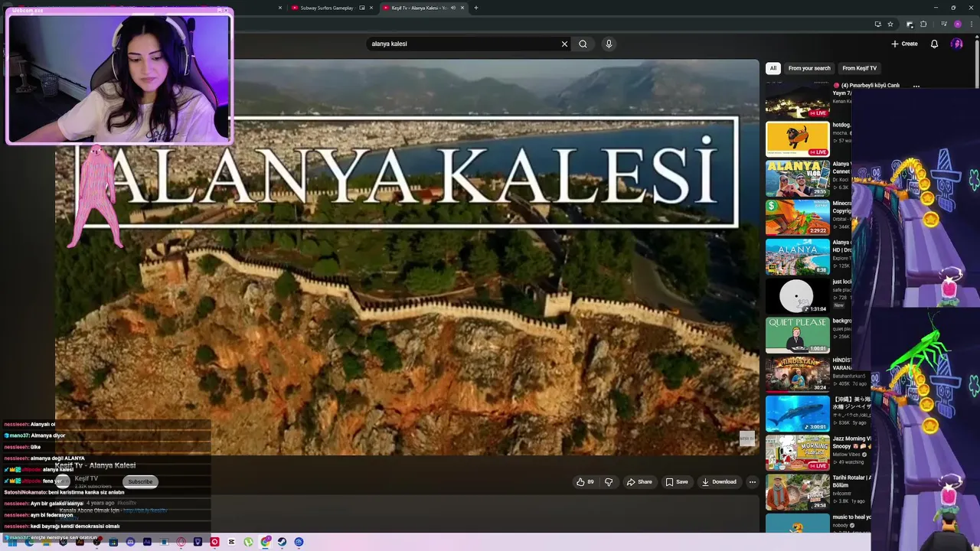This screenshot has width=980, height=551.
Task: Open the hotdog live stream thumbnail
Action: tap(797, 139)
